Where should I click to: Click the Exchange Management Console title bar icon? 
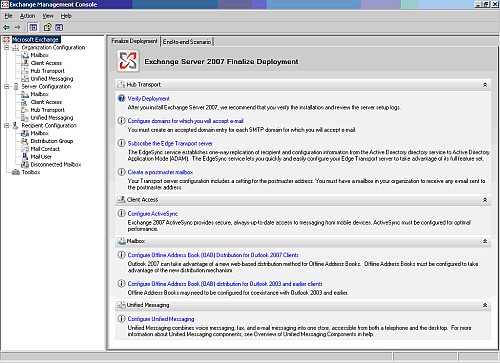pos(5,4)
